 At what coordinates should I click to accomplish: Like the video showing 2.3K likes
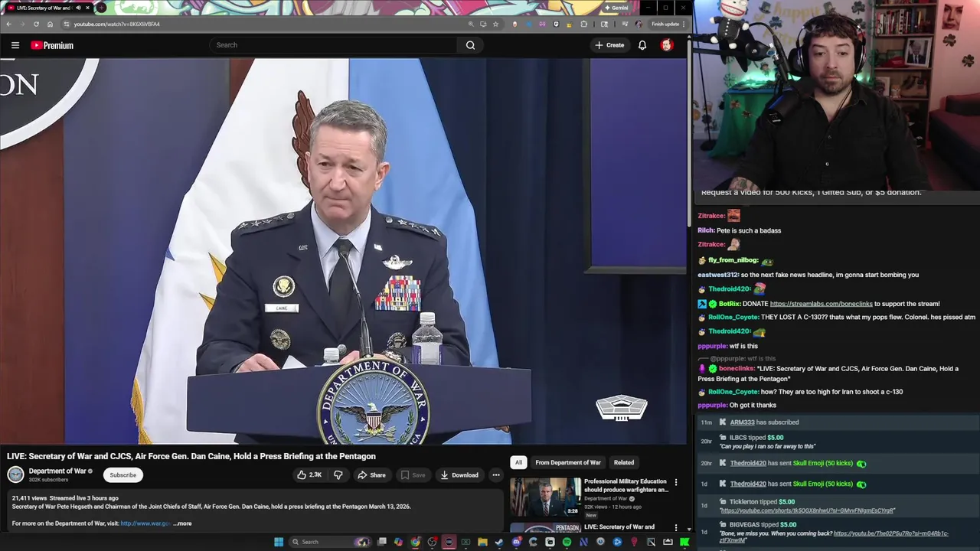point(309,475)
